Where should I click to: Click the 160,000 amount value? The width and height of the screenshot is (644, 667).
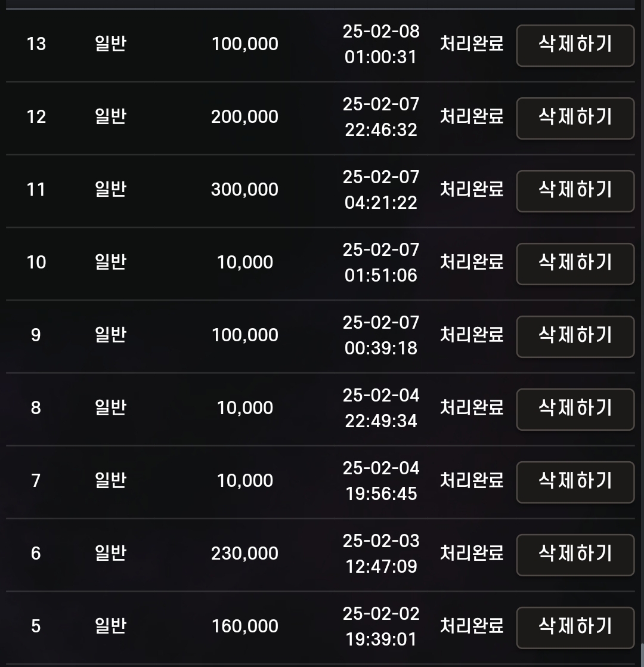click(x=244, y=626)
